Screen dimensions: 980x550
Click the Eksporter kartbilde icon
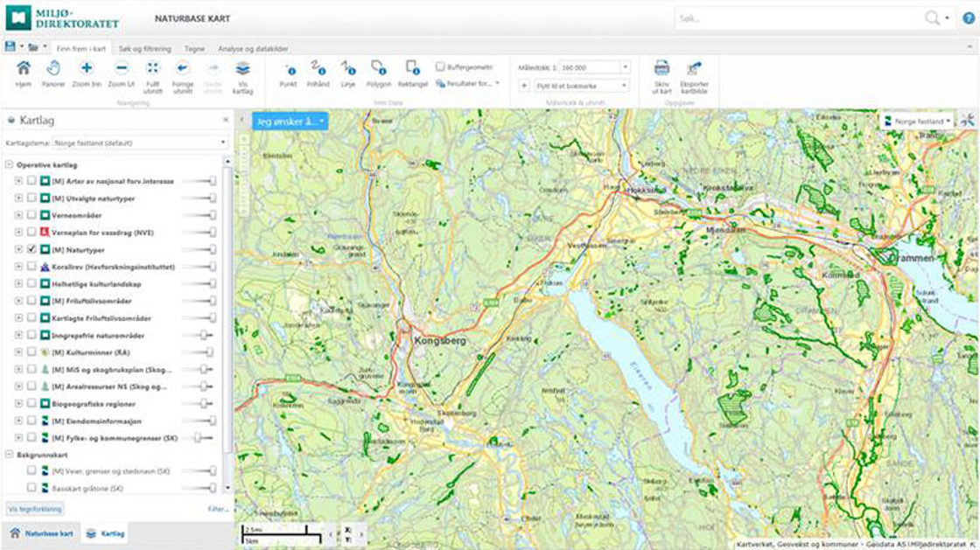click(695, 68)
